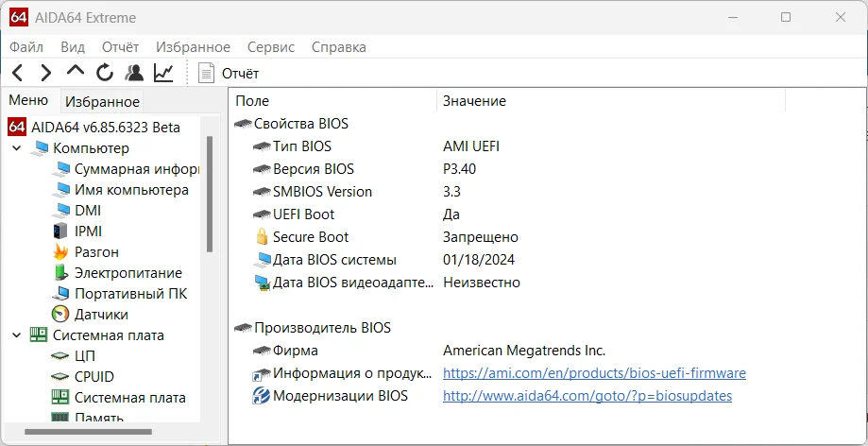
Task: Select the Разгон tree item label
Action: (x=96, y=252)
